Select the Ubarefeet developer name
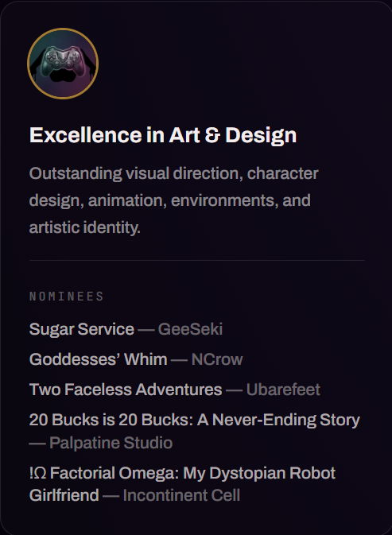Screen dimensions: 392x535 pyautogui.click(x=283, y=390)
